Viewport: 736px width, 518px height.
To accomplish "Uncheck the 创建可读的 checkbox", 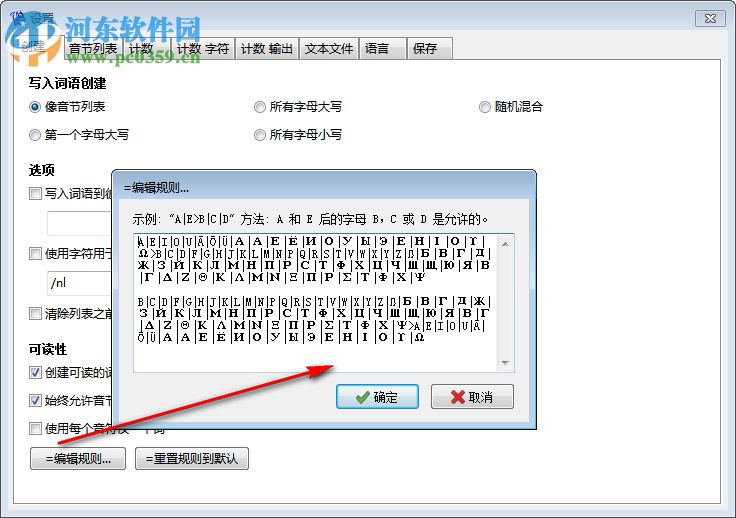I will (35, 373).
